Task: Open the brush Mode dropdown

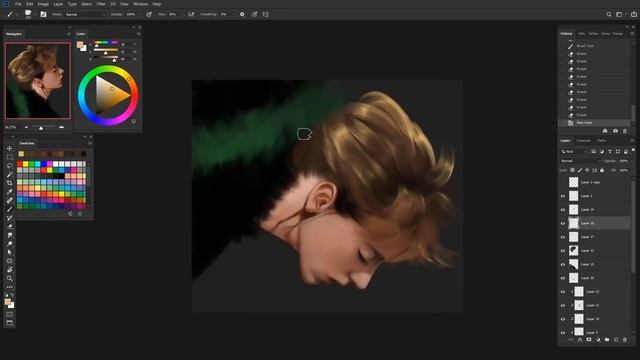Action: [85, 14]
